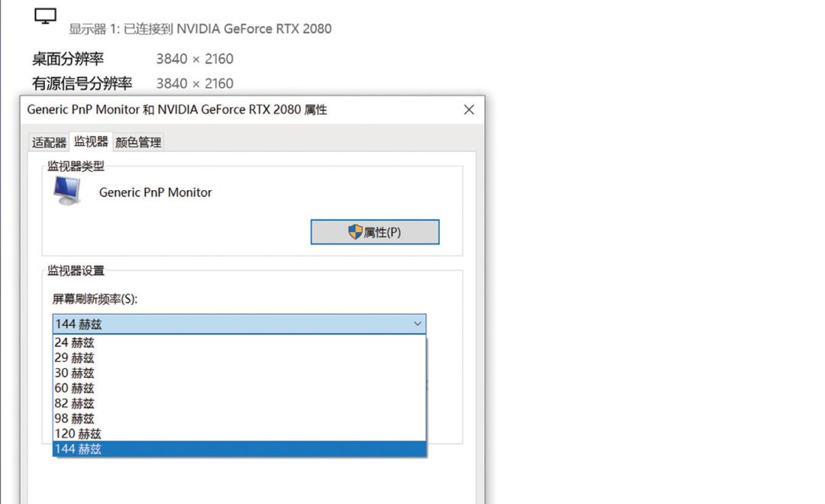The width and height of the screenshot is (825, 504).
Task: Click the 属性(P) button
Action: click(374, 232)
